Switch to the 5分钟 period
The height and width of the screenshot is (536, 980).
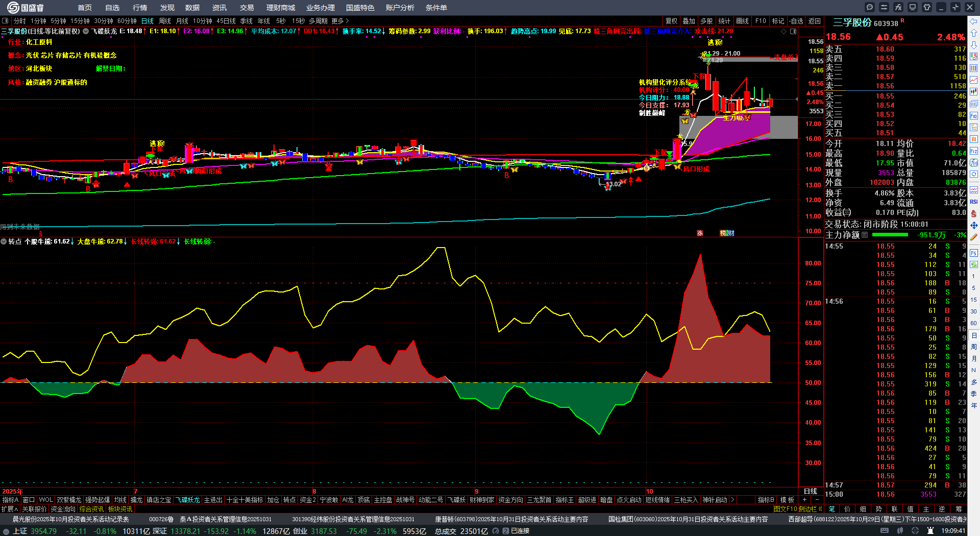tap(58, 21)
